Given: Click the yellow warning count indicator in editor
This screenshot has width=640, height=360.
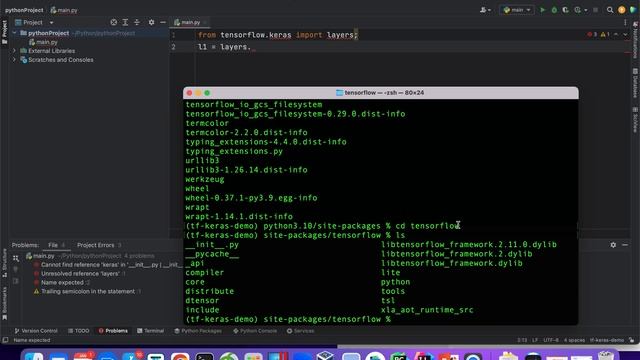Looking at the screenshot, I should (x=605, y=35).
